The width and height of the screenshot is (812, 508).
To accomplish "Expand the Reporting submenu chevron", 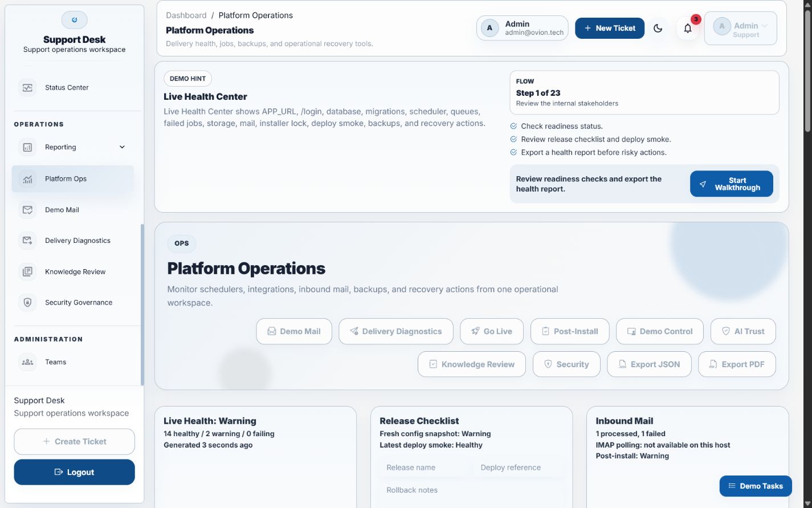I will click(x=122, y=147).
